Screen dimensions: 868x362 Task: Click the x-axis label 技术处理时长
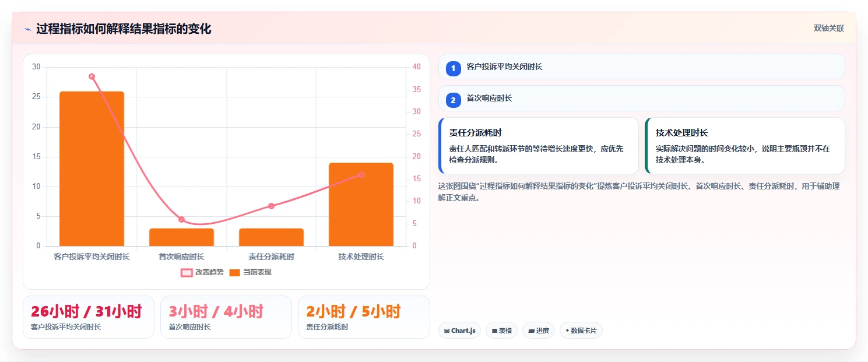tap(361, 256)
